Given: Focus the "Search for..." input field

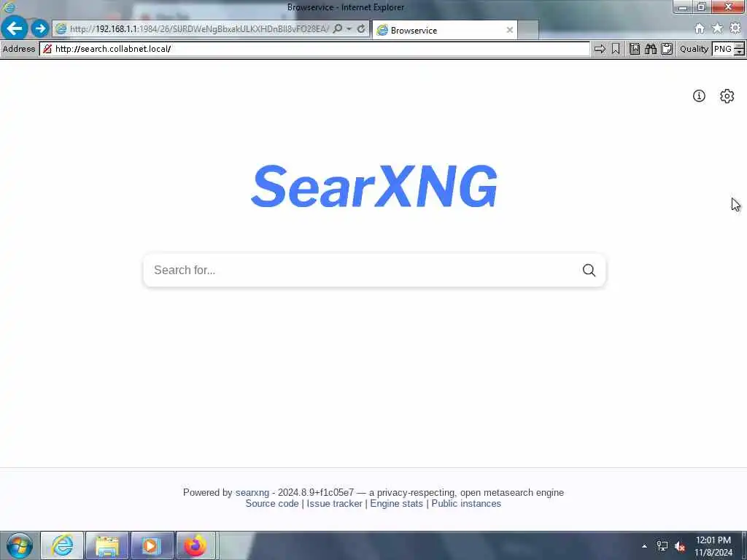Looking at the screenshot, I should point(362,270).
